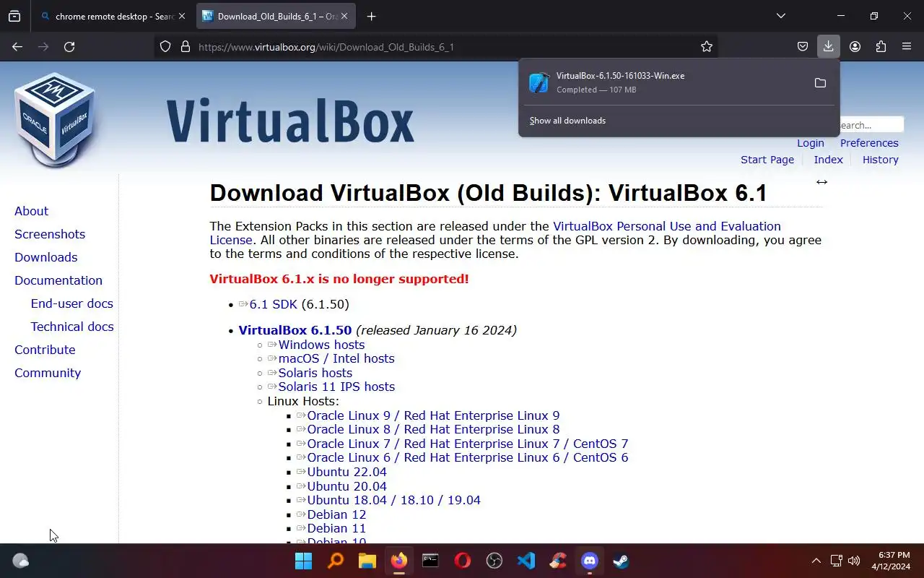Download Ubuntu 20.04 package

[347, 486]
